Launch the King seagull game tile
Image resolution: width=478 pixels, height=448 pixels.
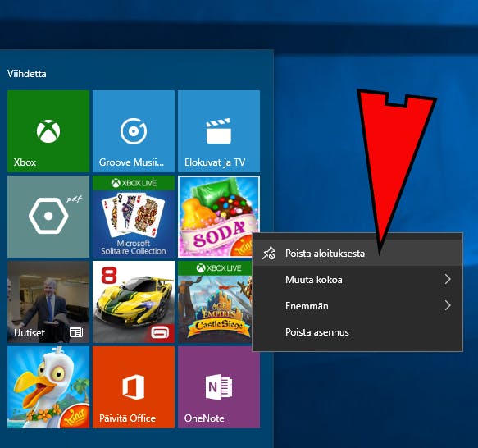click(48, 387)
